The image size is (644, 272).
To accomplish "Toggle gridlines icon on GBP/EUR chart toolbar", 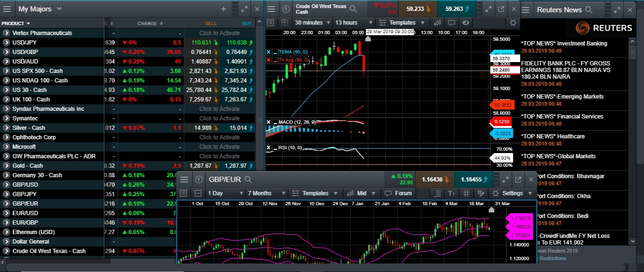I will pos(466,193).
